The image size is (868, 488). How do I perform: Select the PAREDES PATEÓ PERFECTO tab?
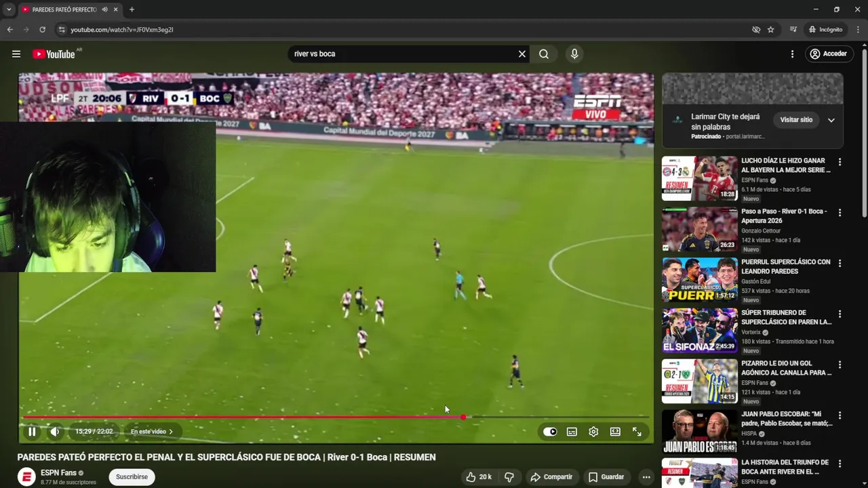[64, 9]
